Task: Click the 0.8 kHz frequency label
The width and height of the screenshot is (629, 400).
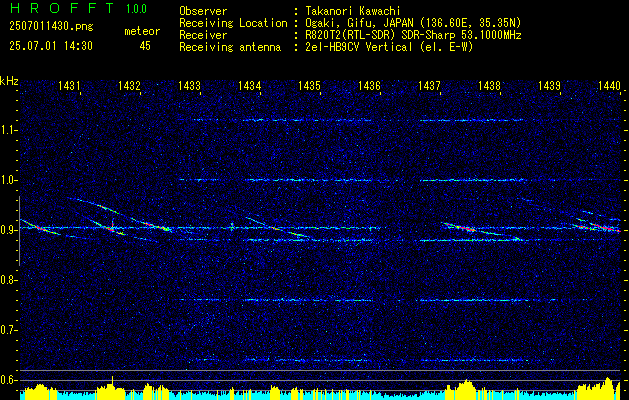Action: (x=8, y=280)
